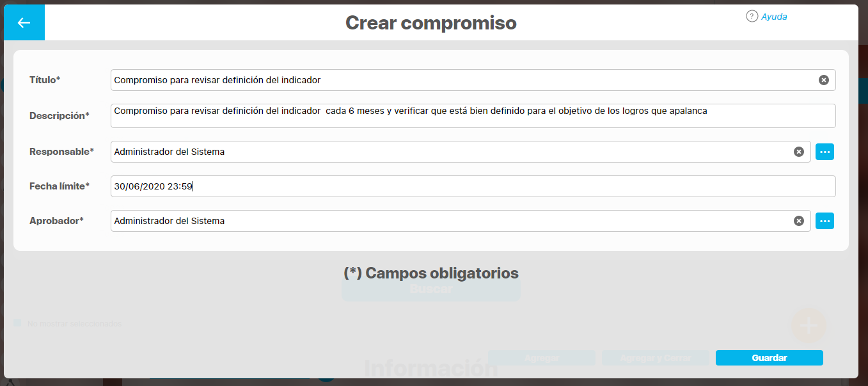Open the Responsable selector ellipsis button
The image size is (868, 386).
pyautogui.click(x=825, y=152)
